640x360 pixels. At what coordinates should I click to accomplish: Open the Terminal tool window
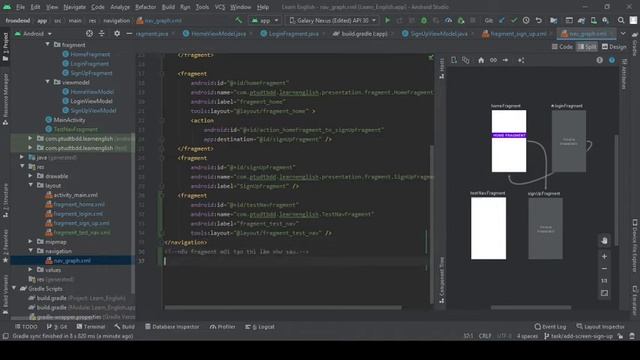91,327
